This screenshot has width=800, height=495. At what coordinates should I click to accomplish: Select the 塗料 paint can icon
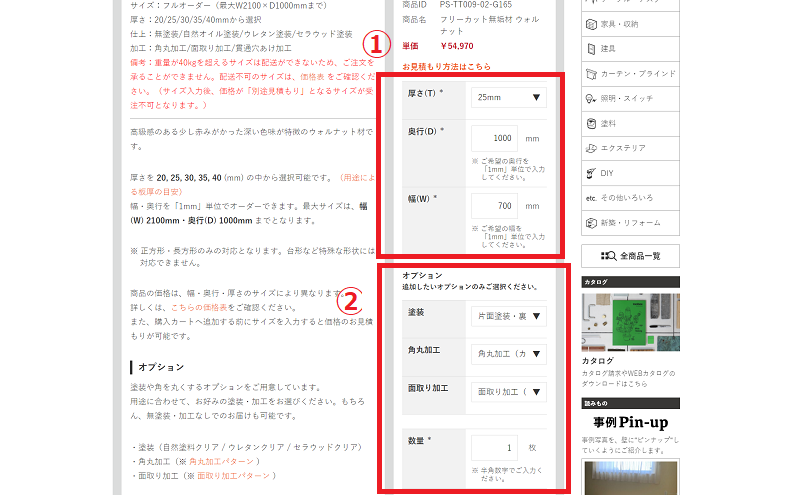pyautogui.click(x=592, y=123)
